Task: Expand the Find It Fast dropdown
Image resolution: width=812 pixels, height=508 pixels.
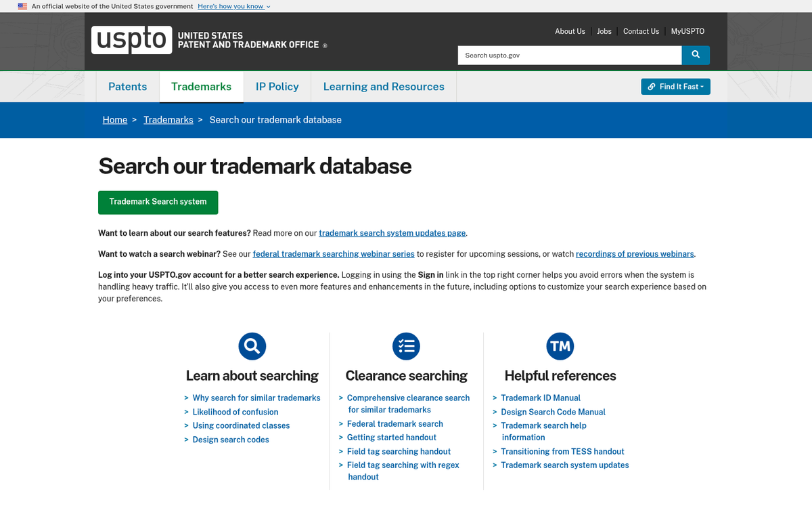Action: pos(675,87)
